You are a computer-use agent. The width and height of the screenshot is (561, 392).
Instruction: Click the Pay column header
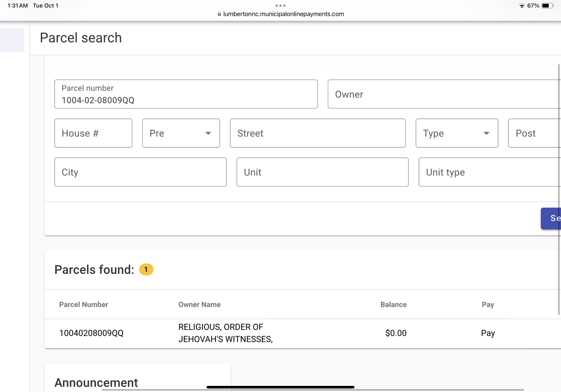click(488, 305)
